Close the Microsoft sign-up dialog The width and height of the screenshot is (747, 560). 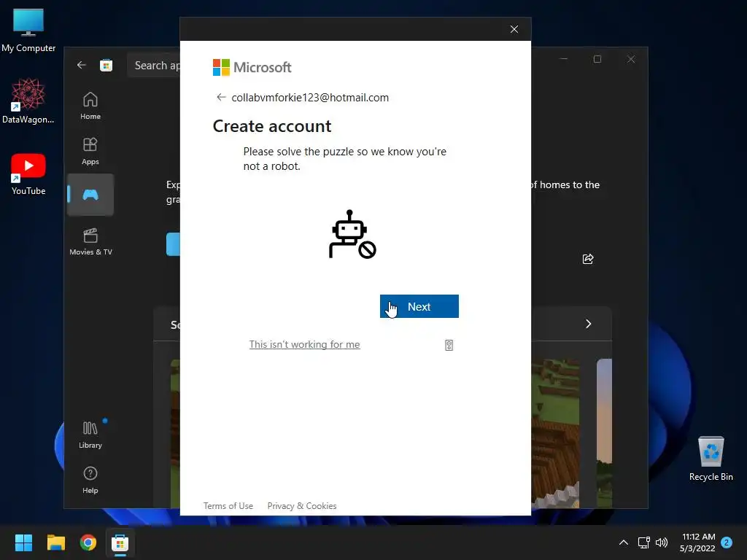pyautogui.click(x=514, y=29)
